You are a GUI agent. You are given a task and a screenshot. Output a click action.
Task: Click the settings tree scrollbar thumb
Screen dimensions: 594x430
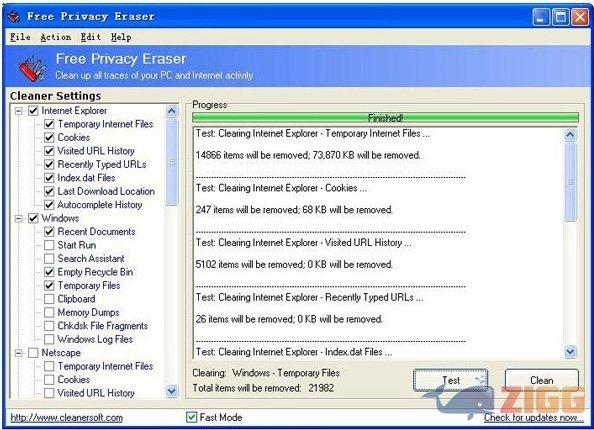pyautogui.click(x=172, y=162)
